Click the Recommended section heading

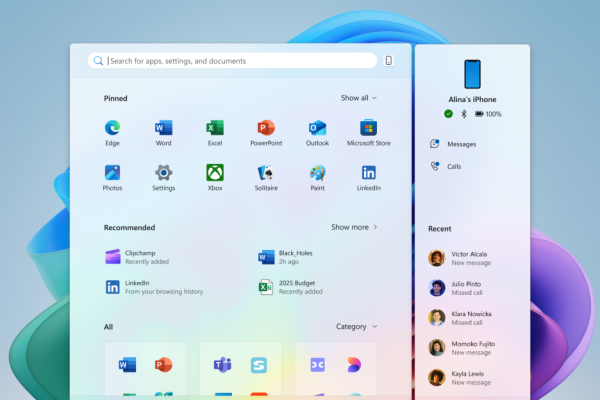pyautogui.click(x=129, y=227)
